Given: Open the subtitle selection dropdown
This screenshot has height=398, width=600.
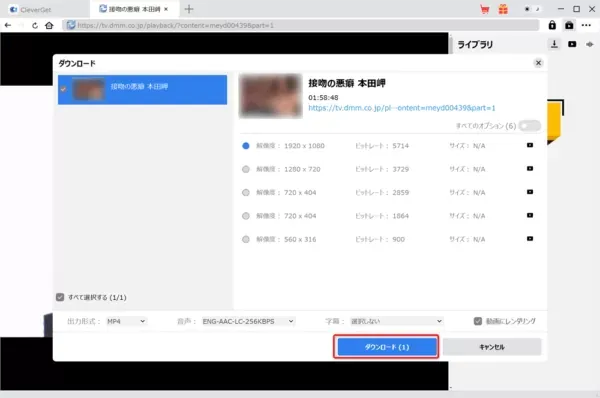Looking at the screenshot, I should (396, 321).
